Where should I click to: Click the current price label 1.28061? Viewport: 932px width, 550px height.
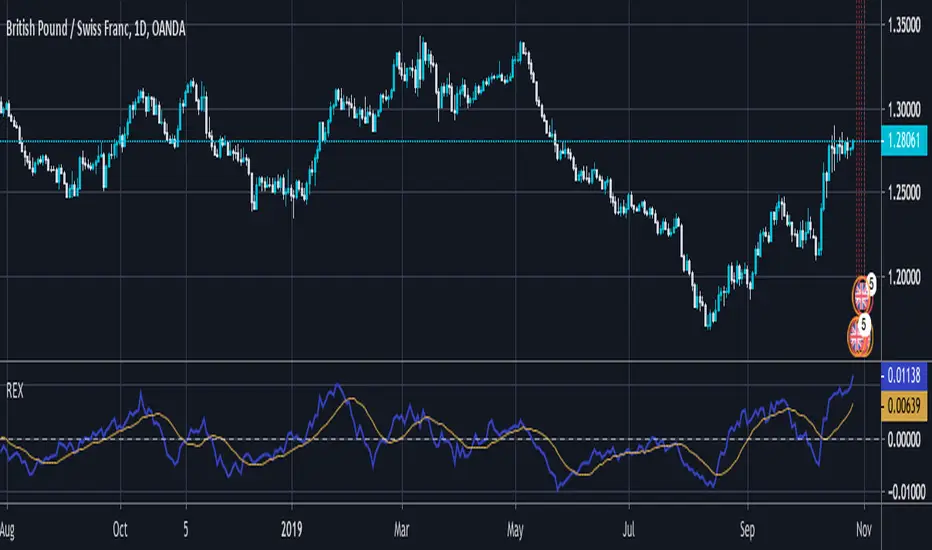point(903,141)
